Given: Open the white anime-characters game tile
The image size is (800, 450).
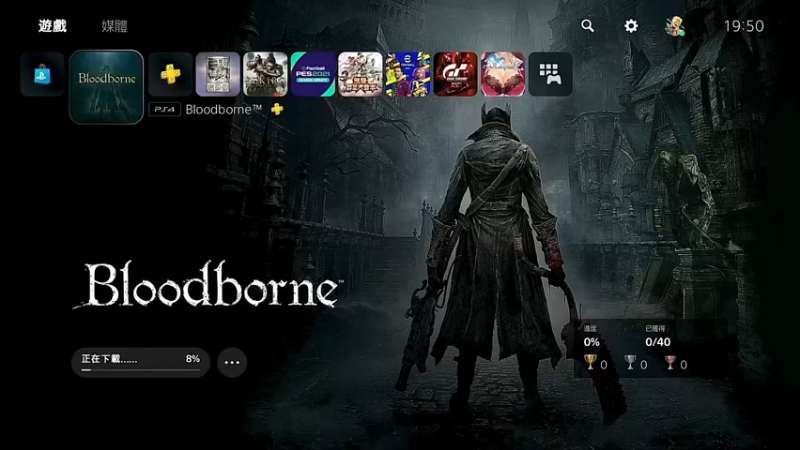Looking at the screenshot, I should point(360,74).
